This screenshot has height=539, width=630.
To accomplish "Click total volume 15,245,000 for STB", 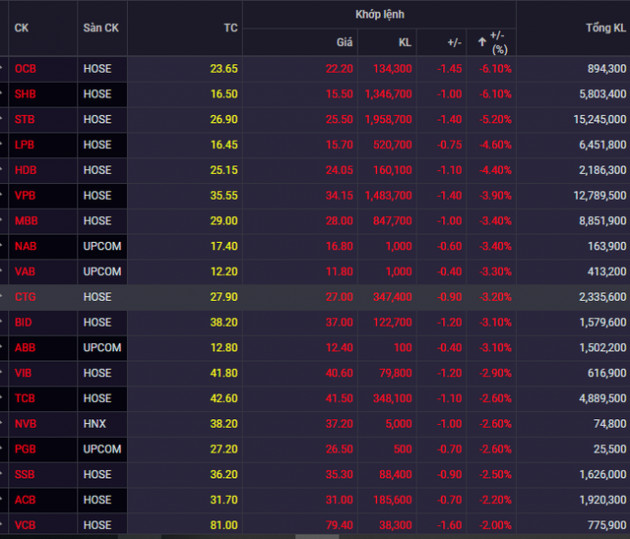I will point(599,119).
